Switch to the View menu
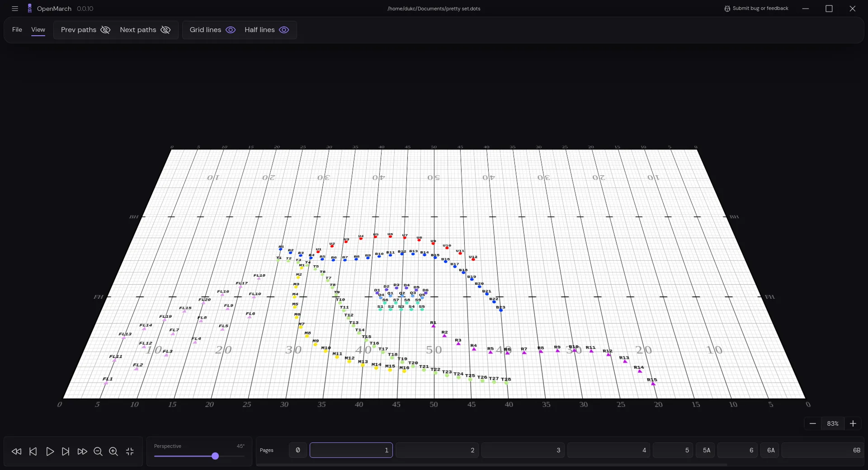The width and height of the screenshot is (868, 470). (38, 30)
